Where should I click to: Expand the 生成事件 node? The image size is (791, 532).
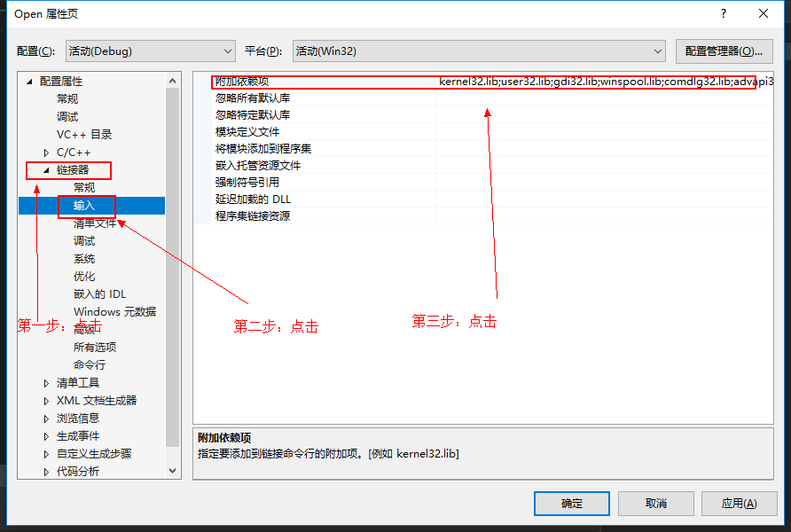tap(46, 436)
